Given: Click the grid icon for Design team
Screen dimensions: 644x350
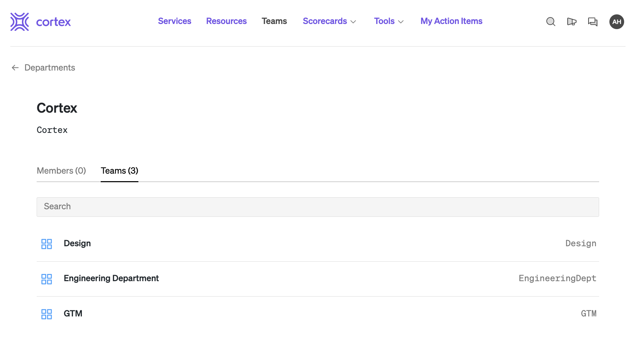Looking at the screenshot, I should tap(47, 244).
